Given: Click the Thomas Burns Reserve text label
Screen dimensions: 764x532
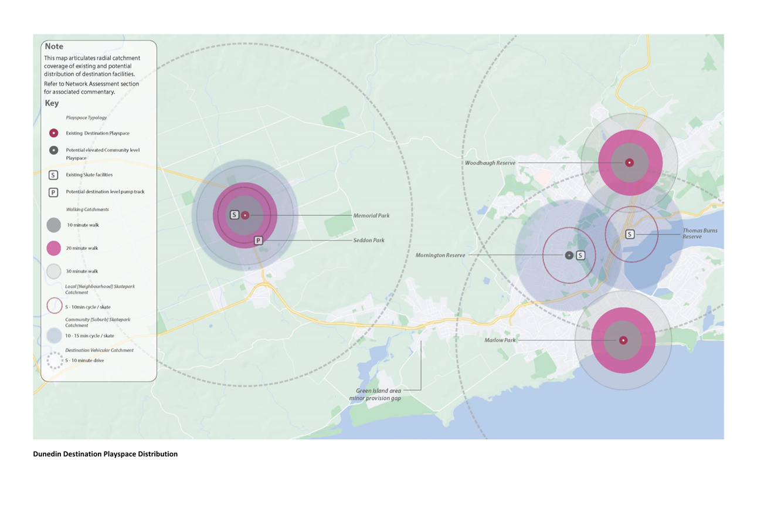Looking at the screenshot, I should click(700, 233).
